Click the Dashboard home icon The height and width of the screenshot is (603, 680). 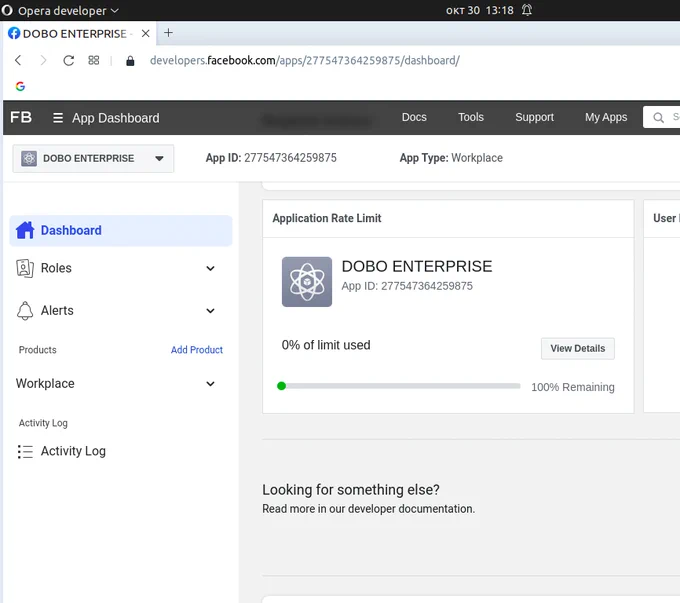click(x=25, y=230)
